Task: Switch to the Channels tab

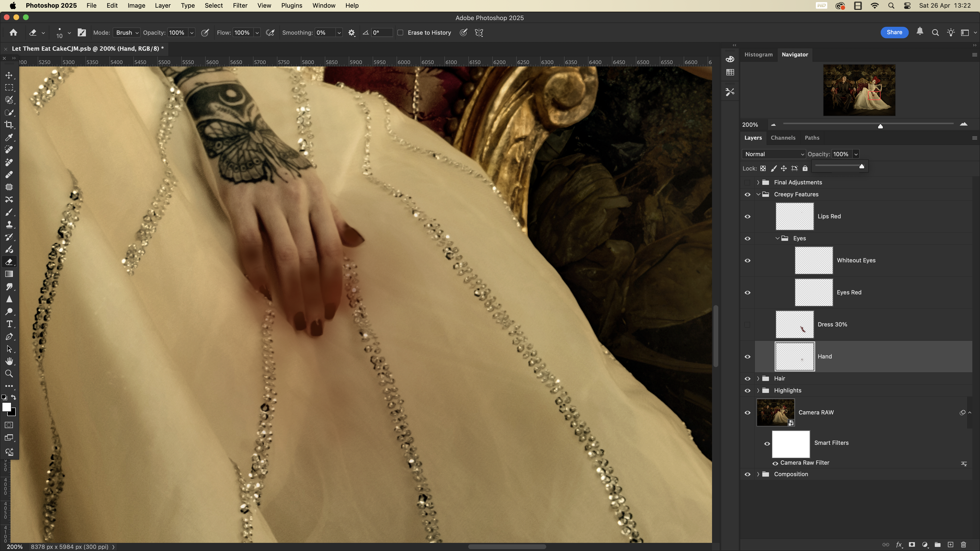Action: tap(783, 138)
